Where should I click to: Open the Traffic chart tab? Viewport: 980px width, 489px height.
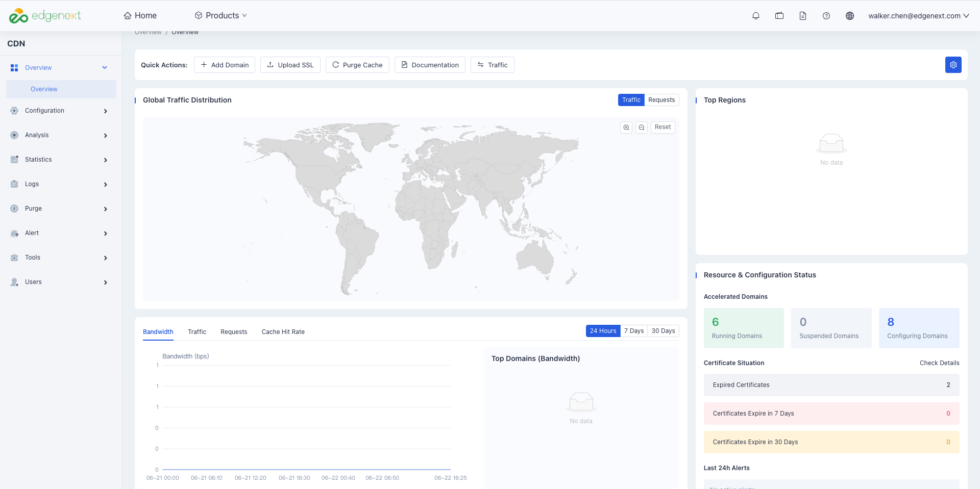coord(197,332)
